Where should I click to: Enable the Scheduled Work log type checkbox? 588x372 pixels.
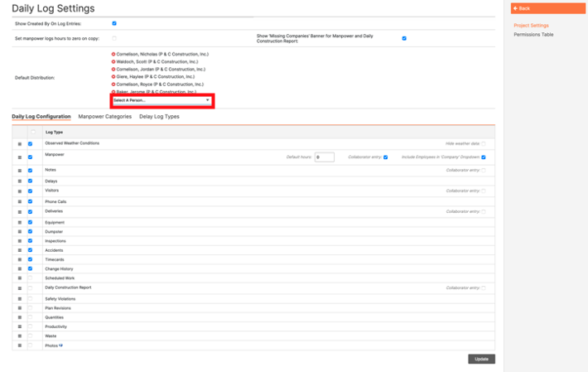tap(30, 278)
